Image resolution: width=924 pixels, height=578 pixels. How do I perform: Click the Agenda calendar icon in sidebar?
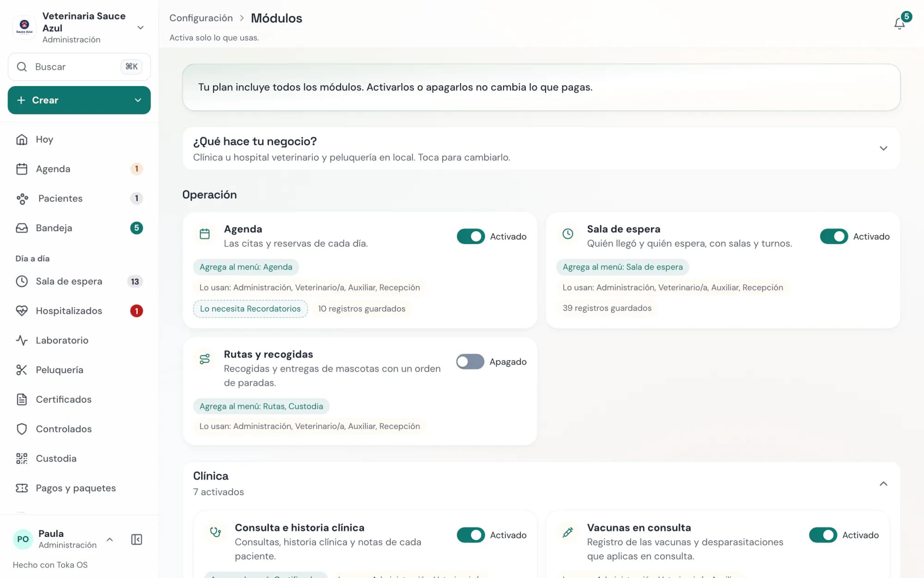pyautogui.click(x=22, y=169)
